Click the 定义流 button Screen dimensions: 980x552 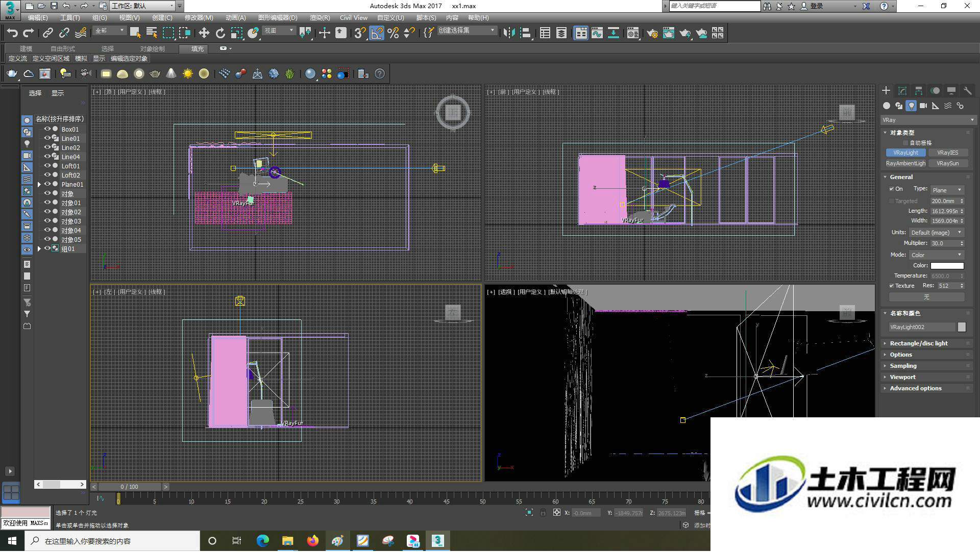(x=18, y=59)
